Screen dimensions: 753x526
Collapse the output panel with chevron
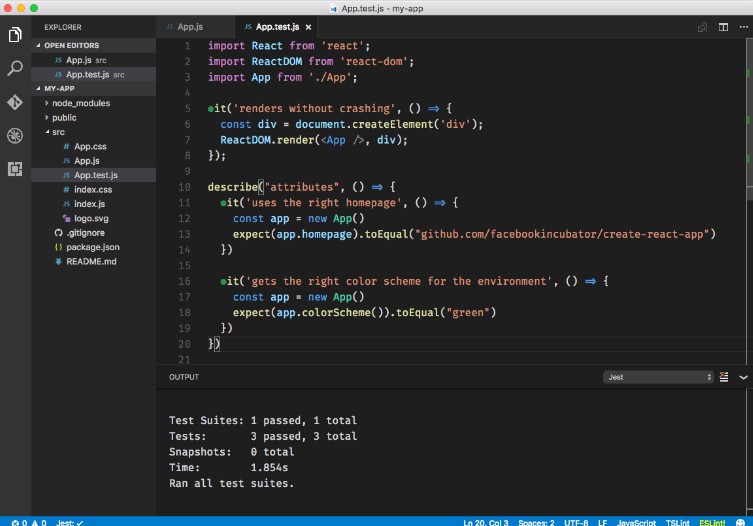(743, 377)
